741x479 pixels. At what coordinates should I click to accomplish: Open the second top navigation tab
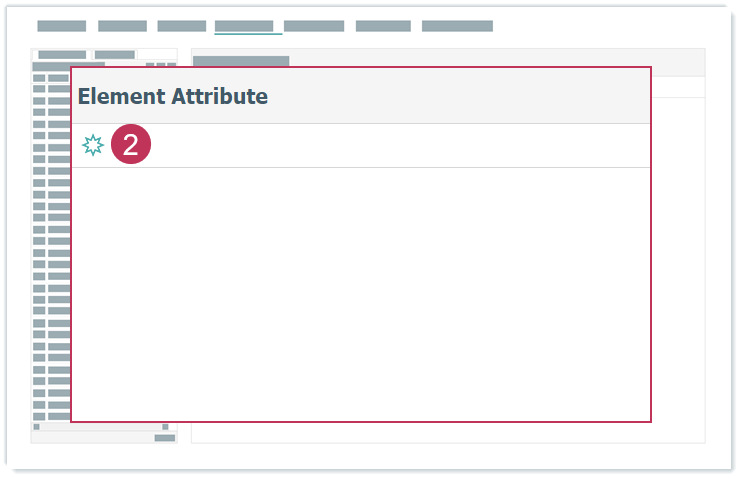[122, 26]
